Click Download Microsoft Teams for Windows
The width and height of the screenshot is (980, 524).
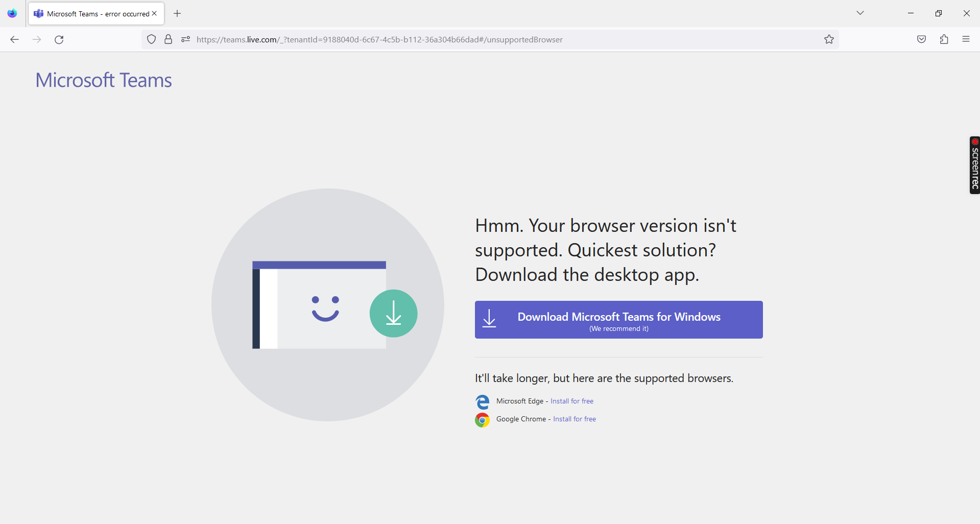(618, 319)
